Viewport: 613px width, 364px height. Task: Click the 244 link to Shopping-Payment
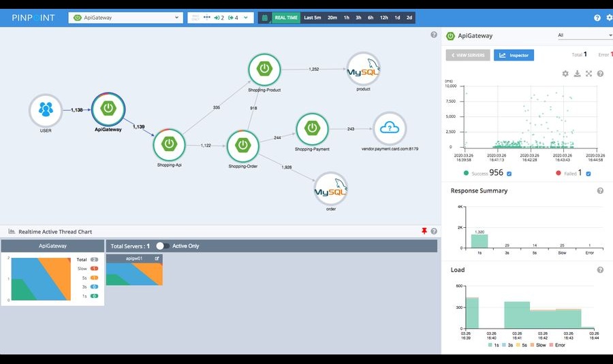tap(278, 137)
